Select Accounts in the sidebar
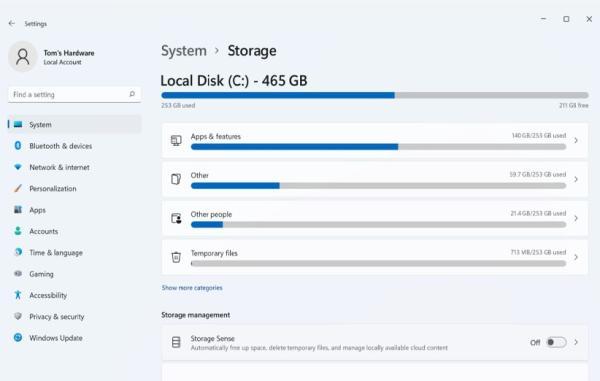The height and width of the screenshot is (381, 600). coord(75,231)
